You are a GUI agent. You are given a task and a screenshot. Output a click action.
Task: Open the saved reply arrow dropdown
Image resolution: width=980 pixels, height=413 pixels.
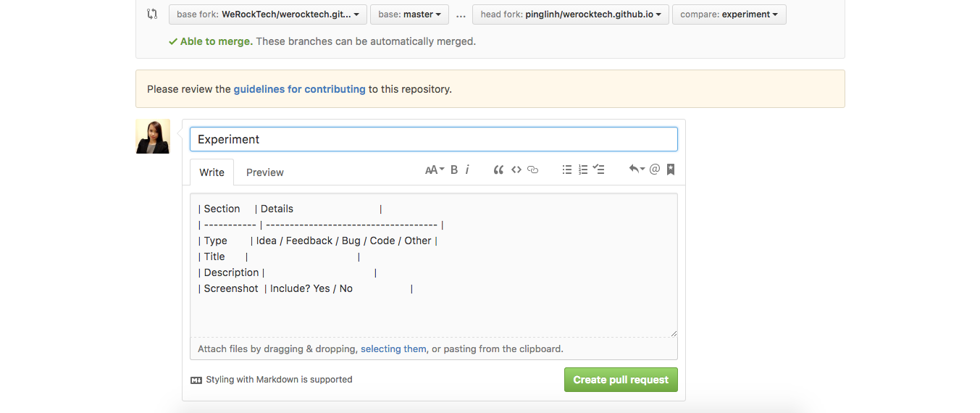[637, 170]
